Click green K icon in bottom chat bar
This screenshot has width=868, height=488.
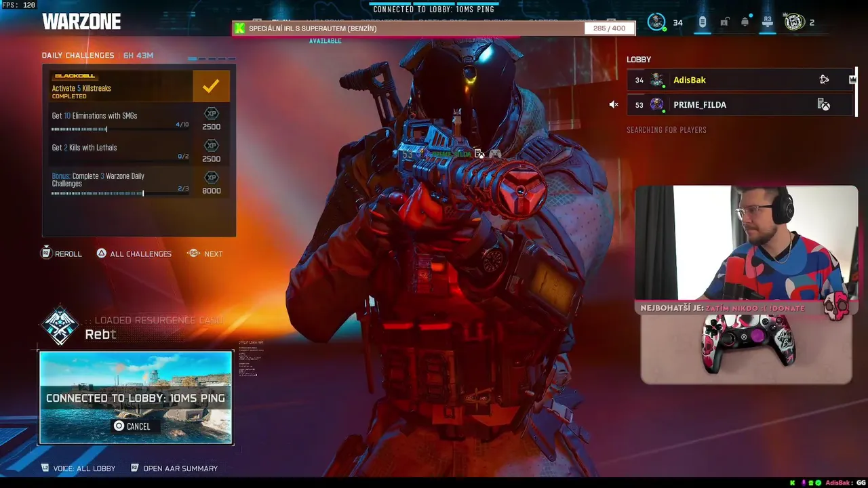coord(792,483)
